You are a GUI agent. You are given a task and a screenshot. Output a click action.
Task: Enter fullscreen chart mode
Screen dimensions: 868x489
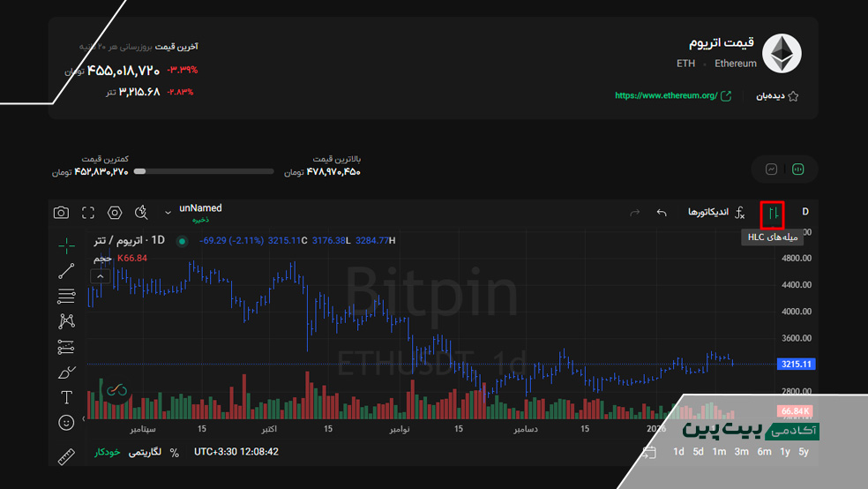(x=88, y=213)
